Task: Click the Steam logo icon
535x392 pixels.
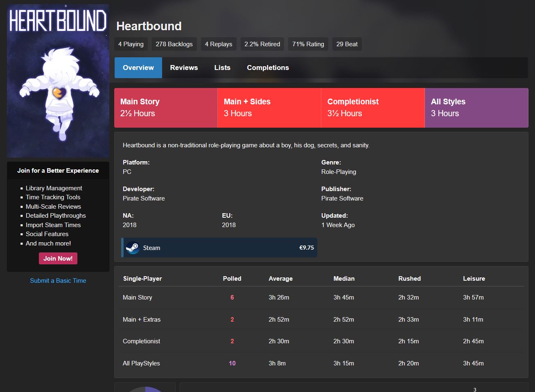Action: click(x=133, y=248)
